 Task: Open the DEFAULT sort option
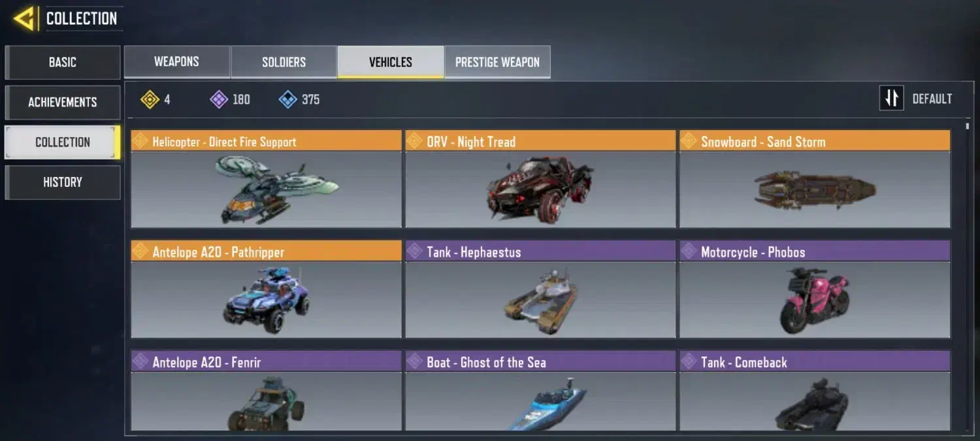[x=932, y=99]
